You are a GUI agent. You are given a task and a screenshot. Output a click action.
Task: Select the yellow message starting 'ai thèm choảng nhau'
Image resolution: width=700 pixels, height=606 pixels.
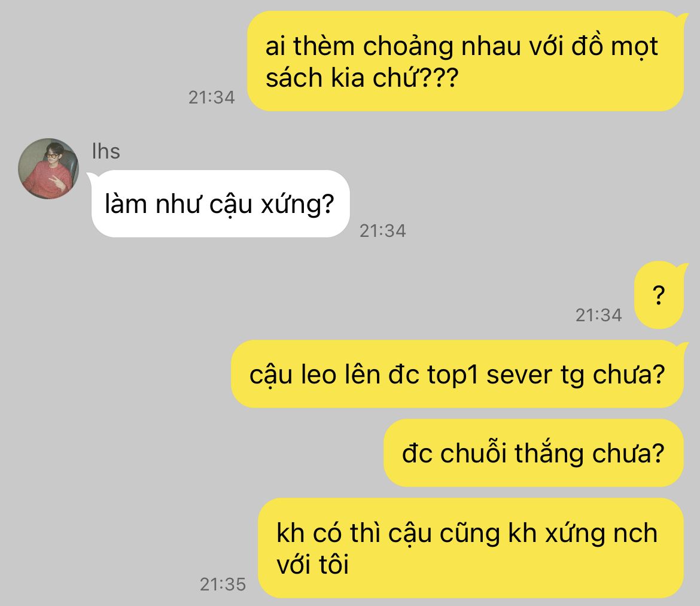pos(465,61)
